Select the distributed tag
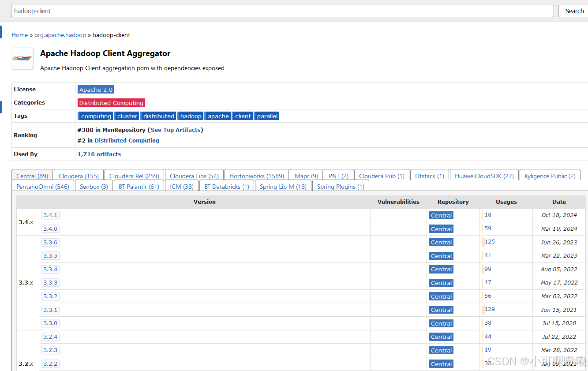The image size is (588, 371). (158, 116)
